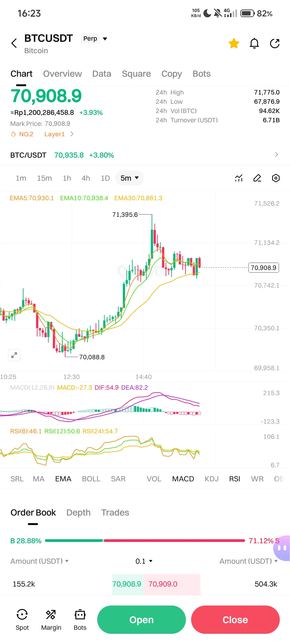Switch to the Data tab
Viewport: 290px width, 644px height.
pyautogui.click(x=101, y=74)
